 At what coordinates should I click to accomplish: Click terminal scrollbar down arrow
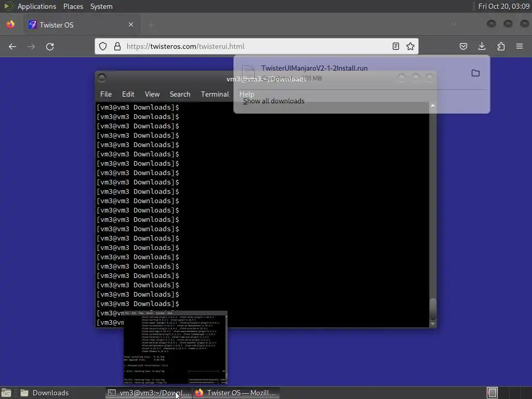tap(433, 324)
